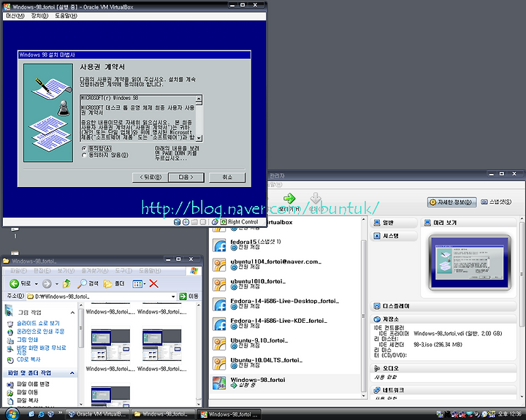Click license text scroll up arrow
Image resolution: width=526 pixels, height=420 pixels.
(199, 99)
